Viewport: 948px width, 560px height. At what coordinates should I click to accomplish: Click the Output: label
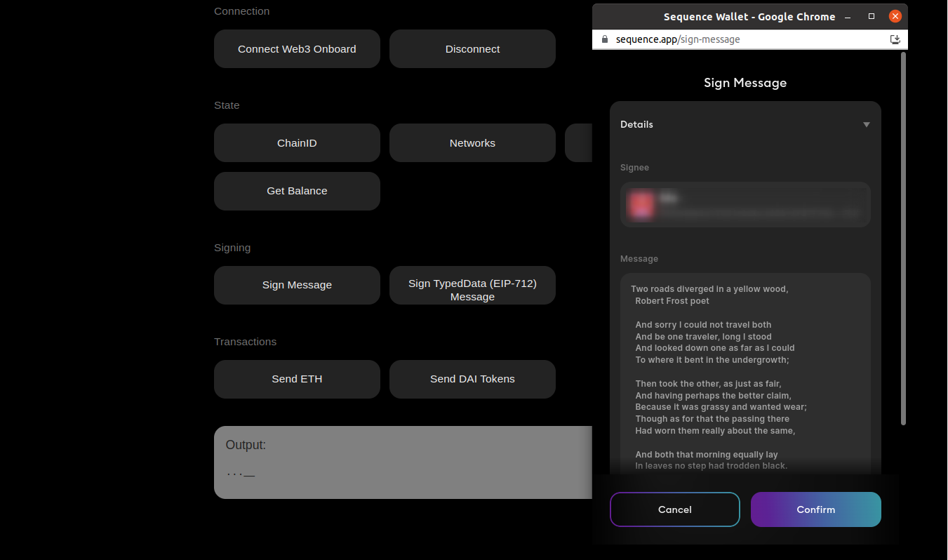[x=246, y=445]
